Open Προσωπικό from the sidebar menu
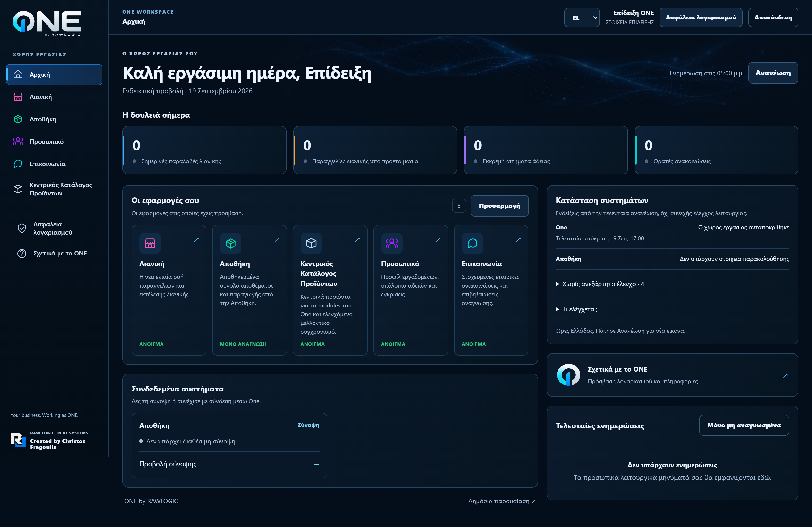 54,141
